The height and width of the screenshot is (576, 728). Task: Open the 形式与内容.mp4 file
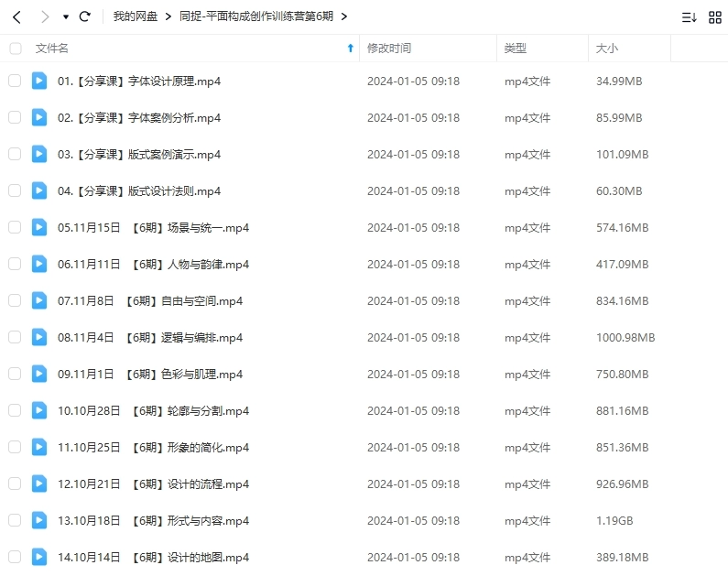coord(153,520)
